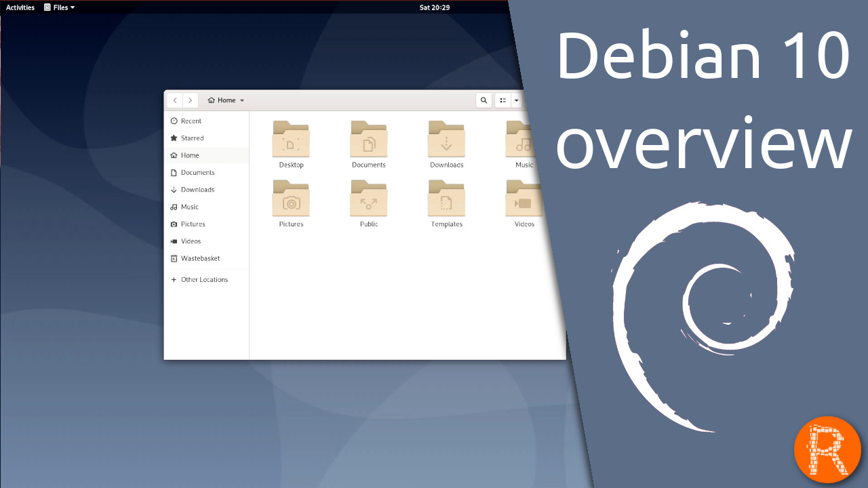Toggle list view button in toolbar
The height and width of the screenshot is (488, 868).
(503, 100)
